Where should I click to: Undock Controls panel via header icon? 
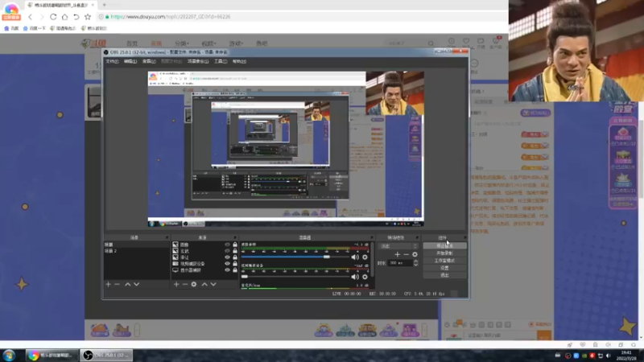point(465,237)
